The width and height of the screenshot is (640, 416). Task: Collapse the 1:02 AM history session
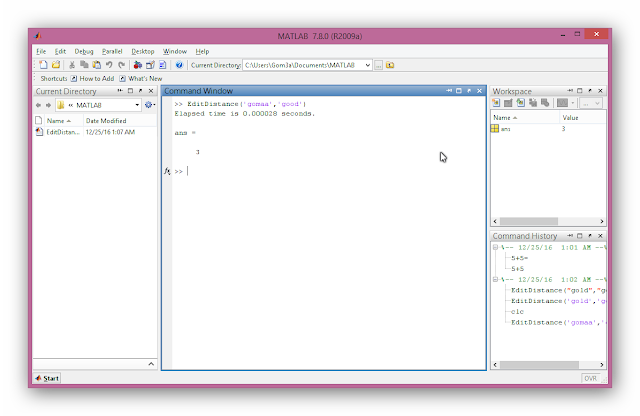[x=495, y=280]
